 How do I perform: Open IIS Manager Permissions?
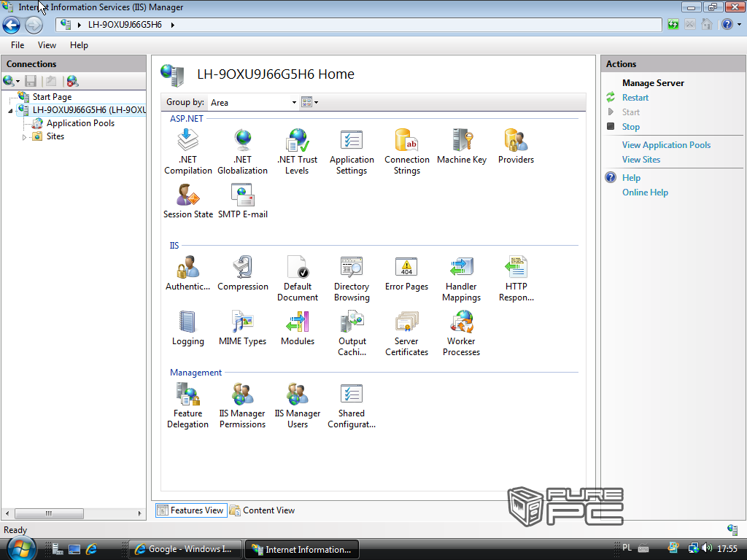click(x=242, y=405)
